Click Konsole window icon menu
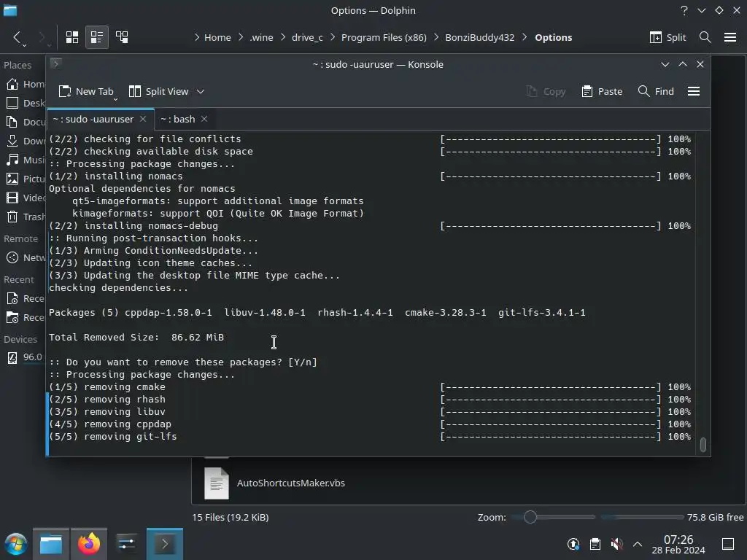Viewport: 747px width, 560px height. click(55, 63)
